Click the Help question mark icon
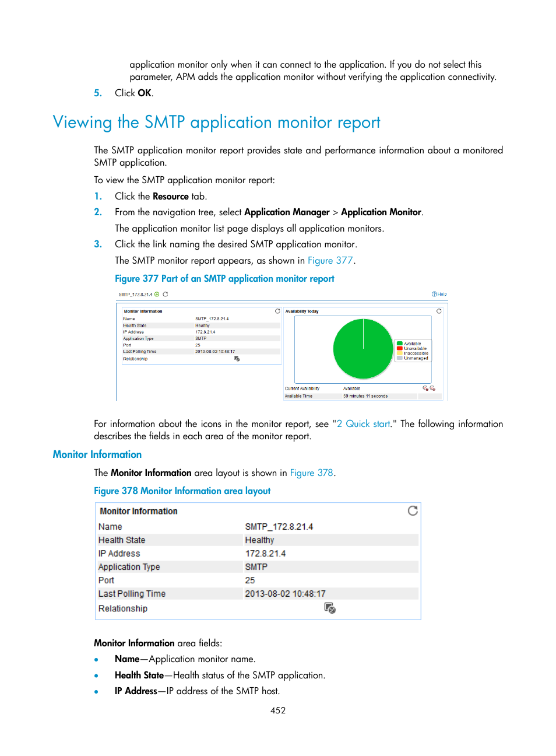The image size is (556, 756). tap(434, 295)
